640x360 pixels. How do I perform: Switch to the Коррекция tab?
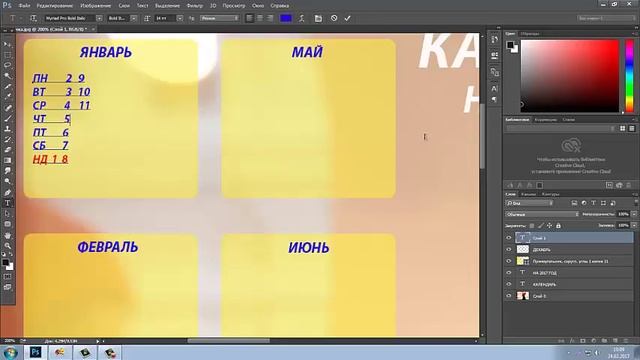pyautogui.click(x=546, y=120)
